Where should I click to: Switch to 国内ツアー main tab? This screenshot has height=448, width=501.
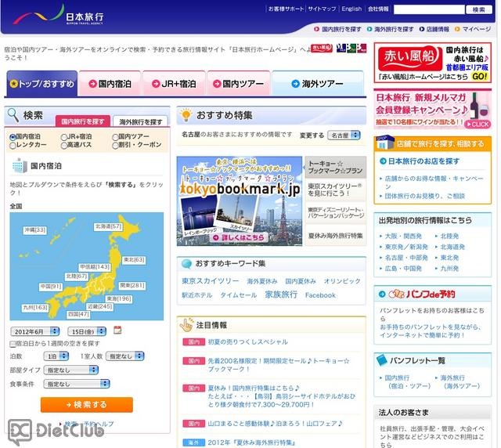pos(238,84)
